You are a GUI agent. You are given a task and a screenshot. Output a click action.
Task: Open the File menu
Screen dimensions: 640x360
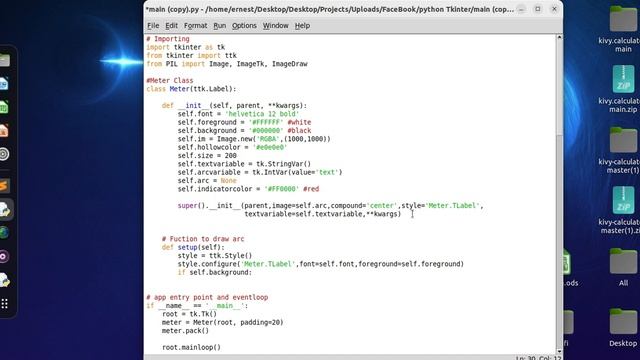(153, 26)
